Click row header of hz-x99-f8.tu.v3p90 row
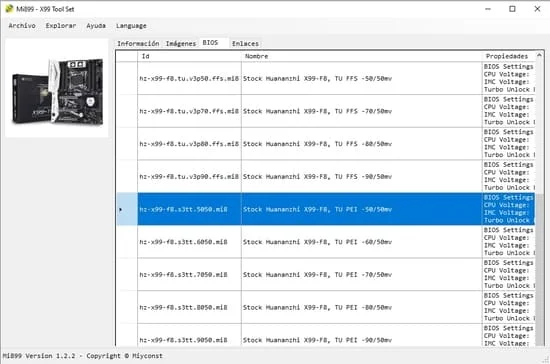550x364 pixels. (127, 176)
